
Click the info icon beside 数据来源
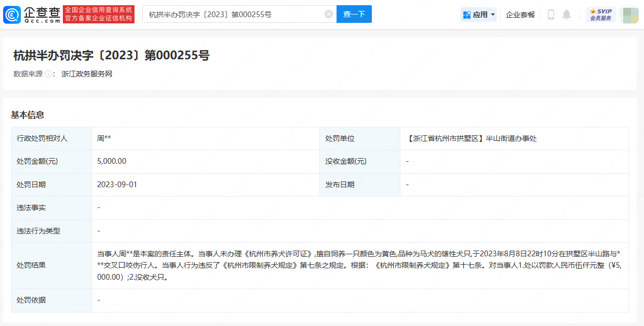click(x=48, y=74)
